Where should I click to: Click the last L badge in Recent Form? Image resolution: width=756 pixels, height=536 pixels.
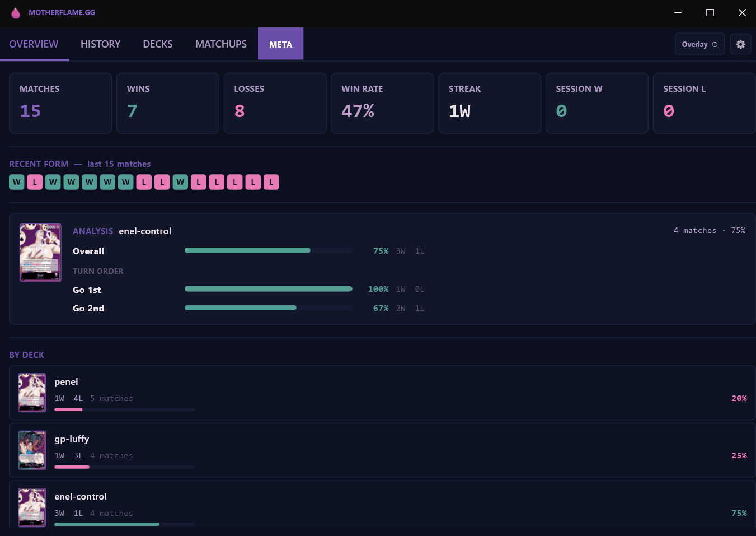coord(271,181)
